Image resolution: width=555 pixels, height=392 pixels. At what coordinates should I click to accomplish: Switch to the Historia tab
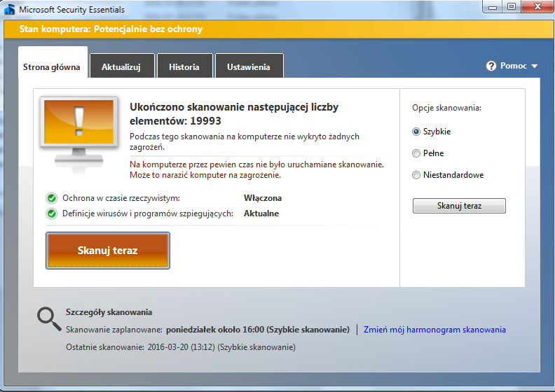(184, 66)
